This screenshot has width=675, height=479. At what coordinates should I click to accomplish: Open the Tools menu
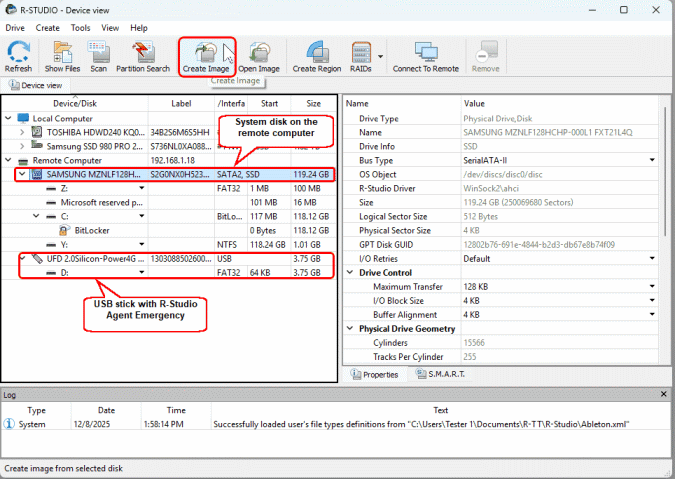[80, 28]
